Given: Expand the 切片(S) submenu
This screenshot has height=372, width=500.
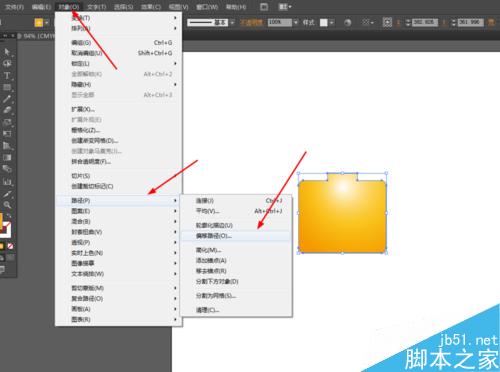Looking at the screenshot, I should click(118, 176).
